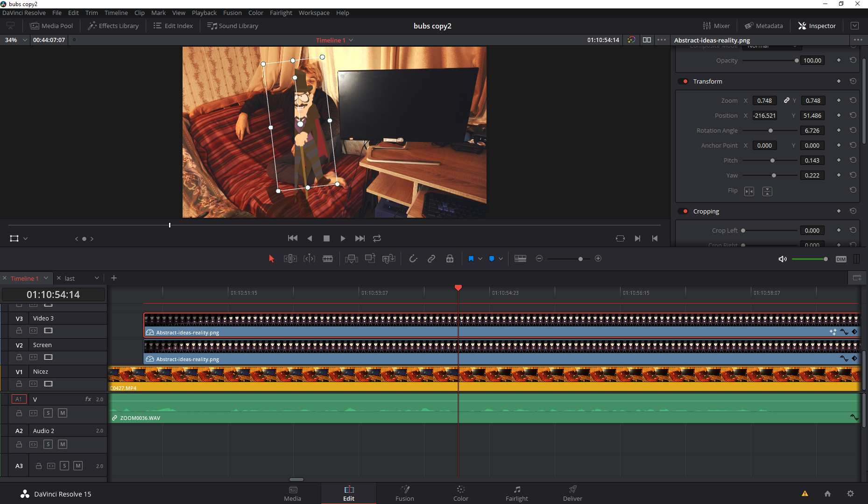This screenshot has height=504, width=868.
Task: Select the arrow Selection Mode tool
Action: coord(271,259)
